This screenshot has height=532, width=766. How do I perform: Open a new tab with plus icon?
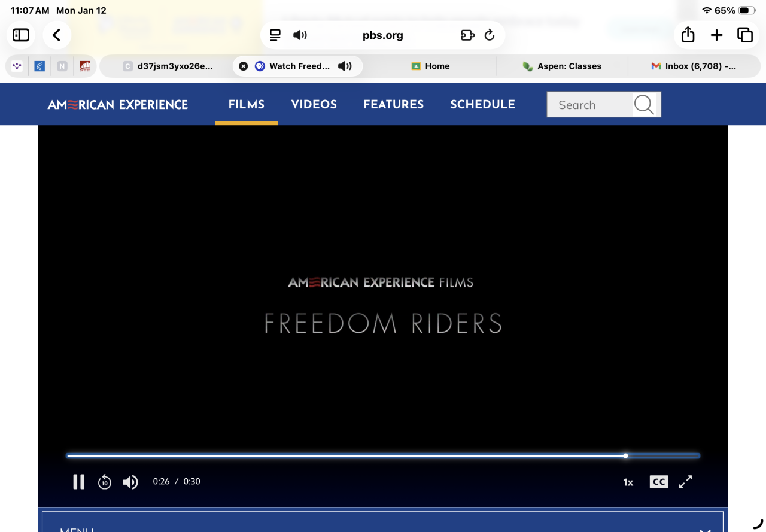[x=716, y=35]
